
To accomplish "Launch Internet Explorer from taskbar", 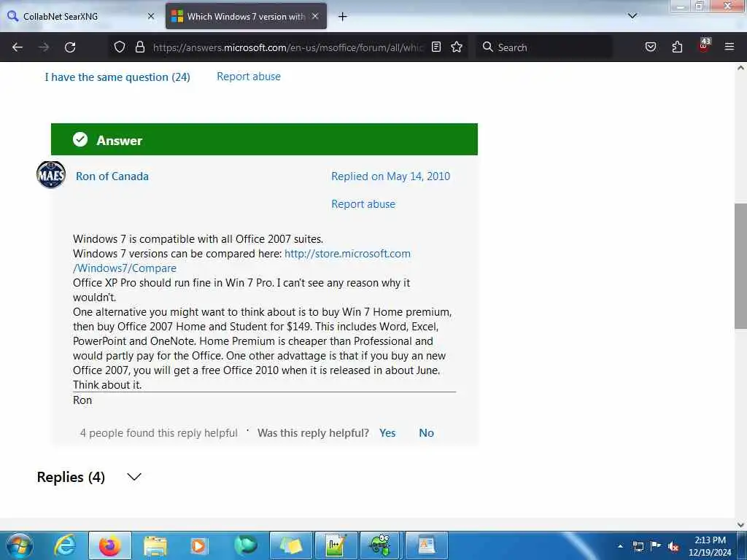I will pyautogui.click(x=65, y=545).
